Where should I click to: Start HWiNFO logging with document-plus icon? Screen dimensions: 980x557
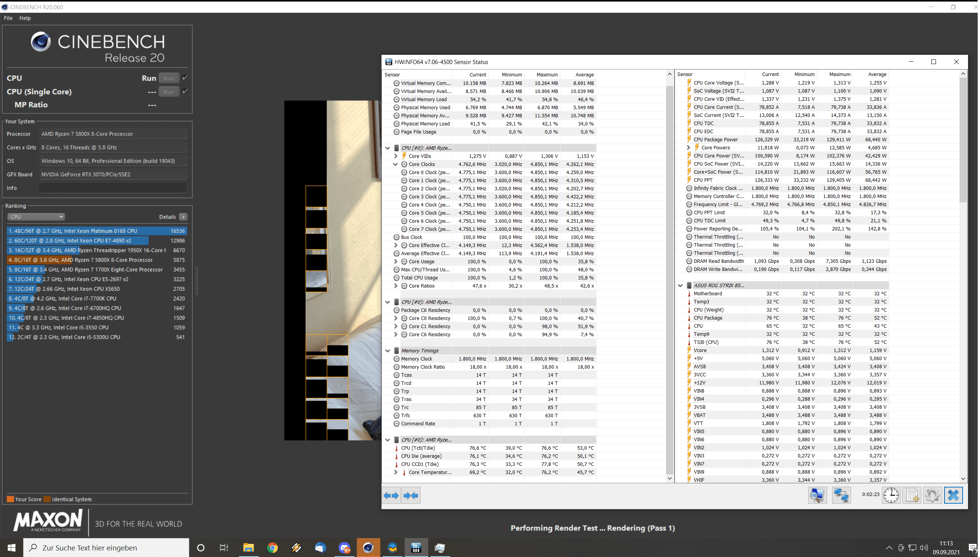(912, 495)
